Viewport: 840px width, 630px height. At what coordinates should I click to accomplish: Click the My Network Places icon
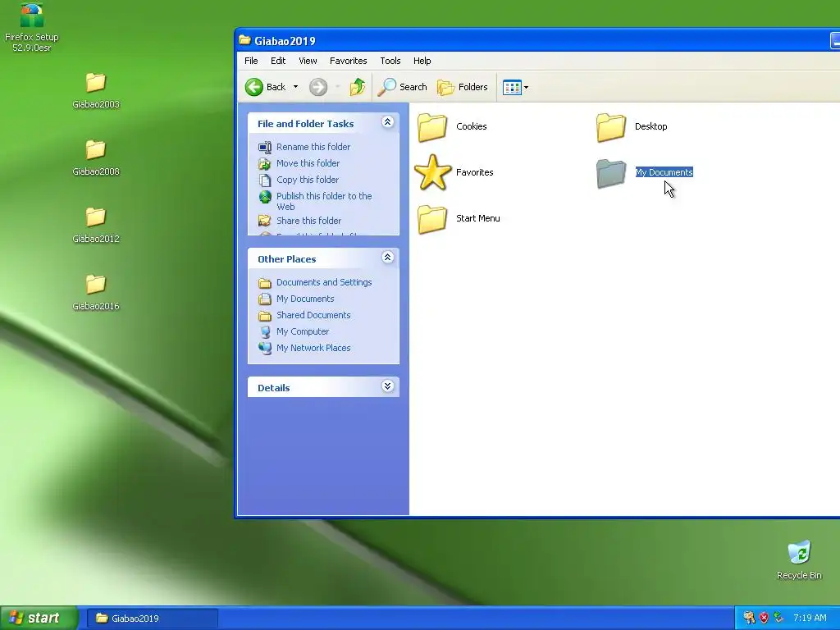point(265,348)
